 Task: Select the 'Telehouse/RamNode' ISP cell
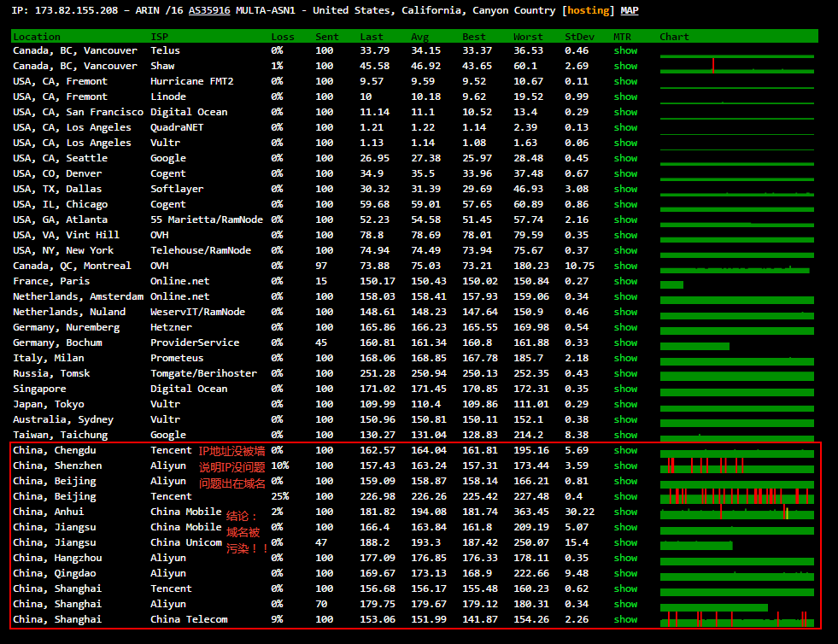pos(201,250)
